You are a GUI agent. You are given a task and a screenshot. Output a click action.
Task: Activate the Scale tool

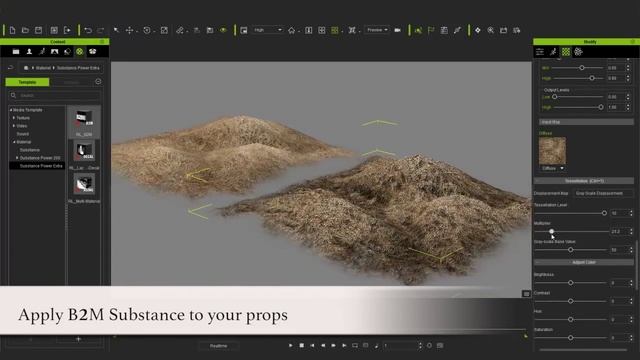(164, 30)
